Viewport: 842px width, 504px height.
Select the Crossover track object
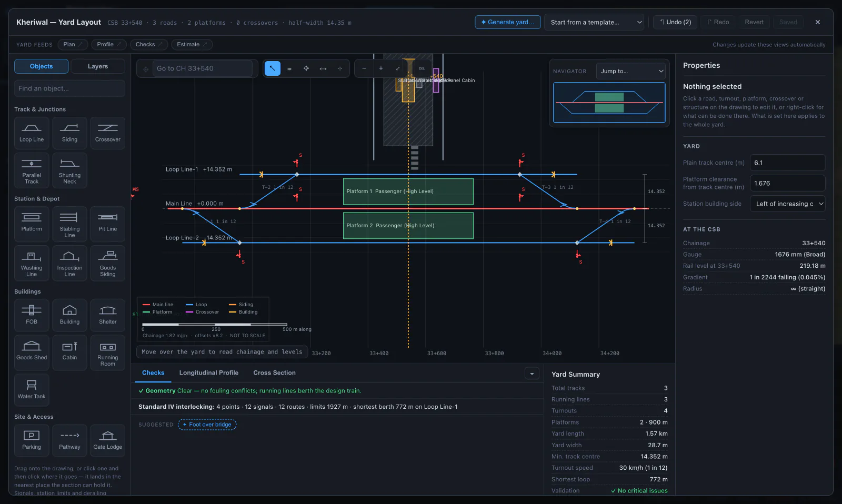tap(107, 133)
